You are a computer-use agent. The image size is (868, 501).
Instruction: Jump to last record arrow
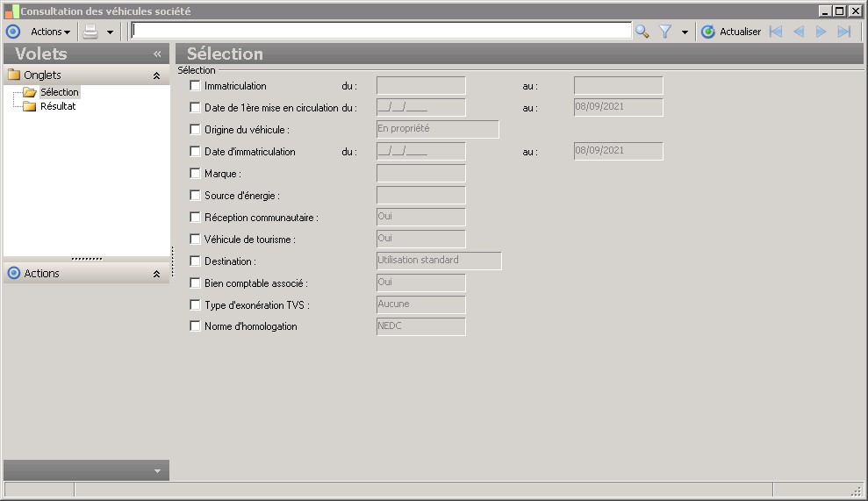pos(843,32)
